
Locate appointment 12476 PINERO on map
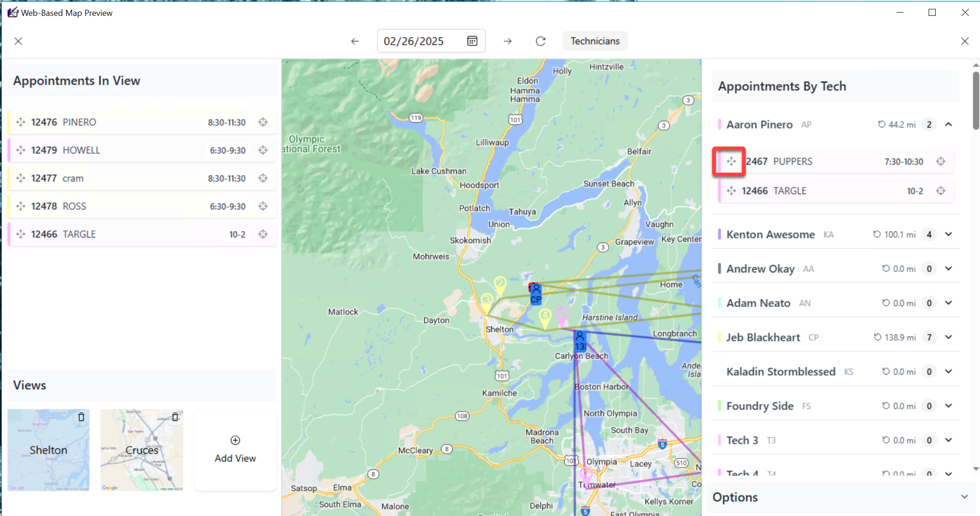pos(263,122)
